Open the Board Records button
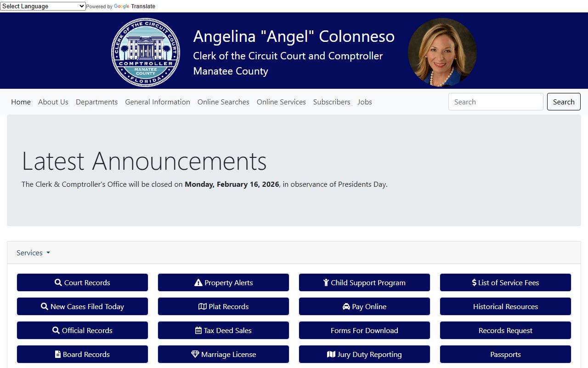This screenshot has width=588, height=368. [x=82, y=354]
